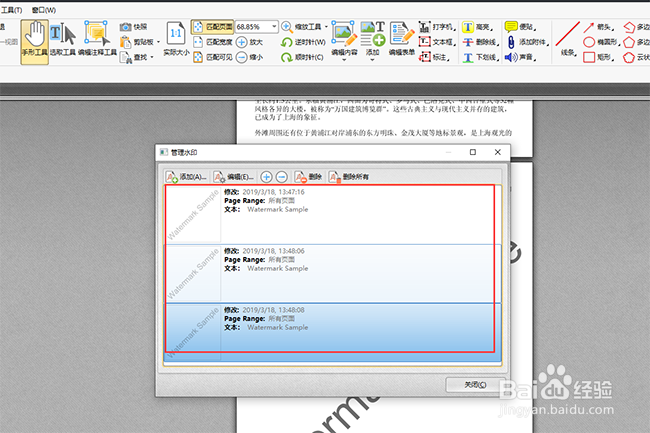Screen dimensions: 650x433
Task: Choose Fit Width (匹配宽度)
Action: tap(213, 42)
